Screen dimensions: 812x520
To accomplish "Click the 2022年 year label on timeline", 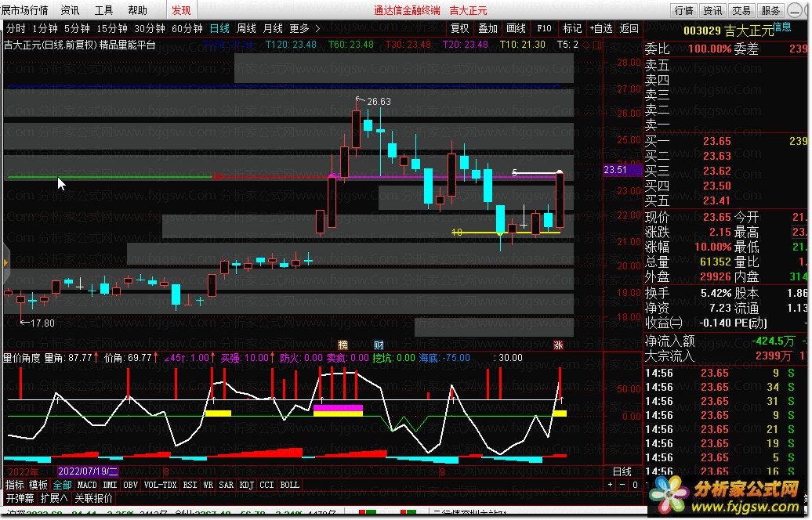I will [24, 471].
